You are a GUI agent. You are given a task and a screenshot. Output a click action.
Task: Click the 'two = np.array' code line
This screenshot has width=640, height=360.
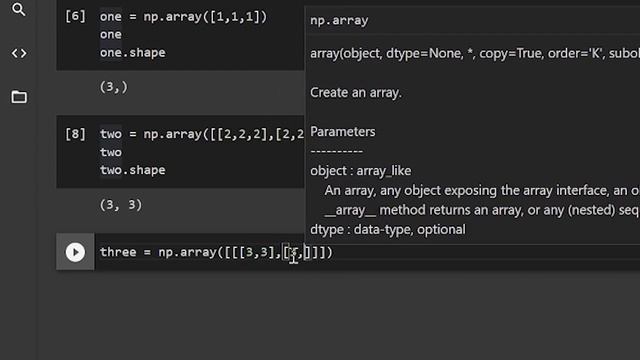202,134
